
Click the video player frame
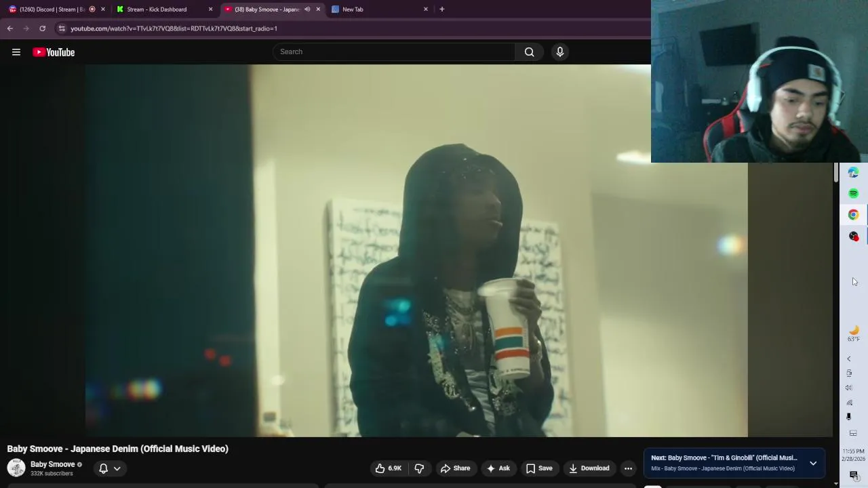[416, 251]
